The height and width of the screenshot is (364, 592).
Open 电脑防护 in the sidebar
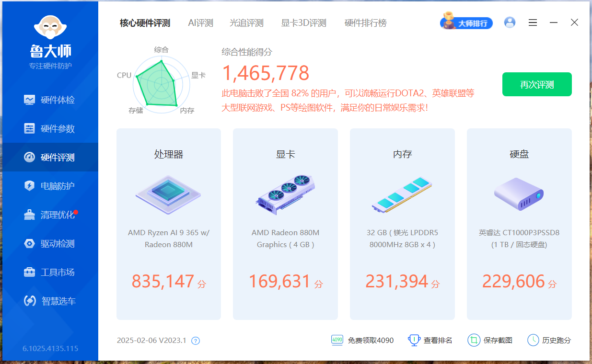point(50,186)
